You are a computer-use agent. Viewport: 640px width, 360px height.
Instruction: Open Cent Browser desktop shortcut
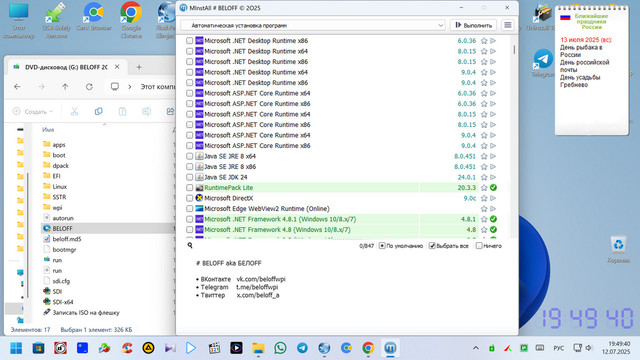point(94,17)
